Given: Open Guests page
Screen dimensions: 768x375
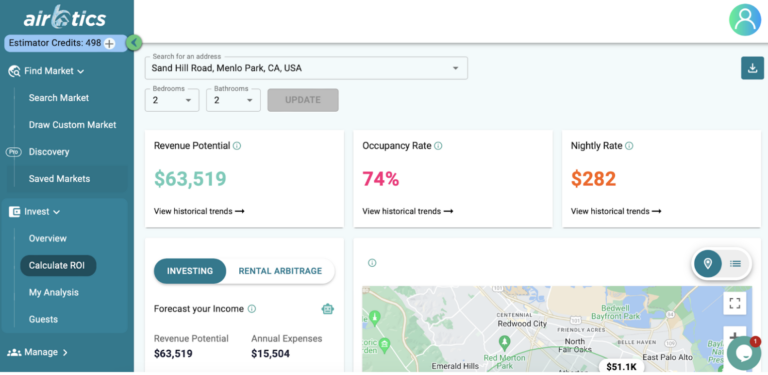Looking at the screenshot, I should pyautogui.click(x=43, y=319).
